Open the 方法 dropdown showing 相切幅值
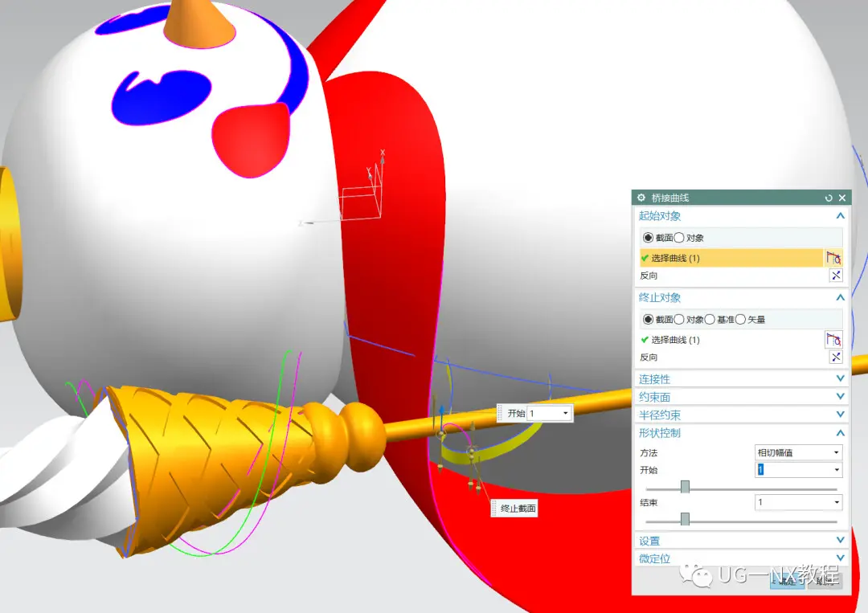Screen dimensions: 868x613 point(798,452)
